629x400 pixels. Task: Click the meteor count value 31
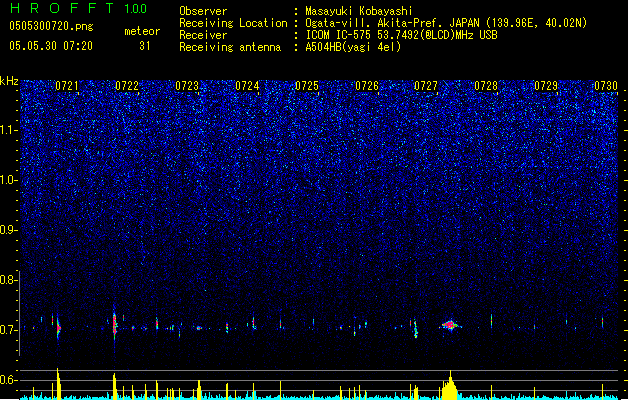[144, 46]
